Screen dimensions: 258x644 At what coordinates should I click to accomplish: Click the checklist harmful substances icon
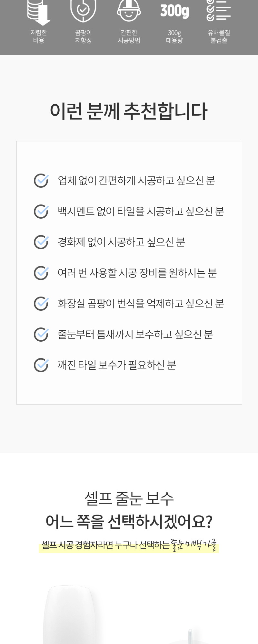219,10
